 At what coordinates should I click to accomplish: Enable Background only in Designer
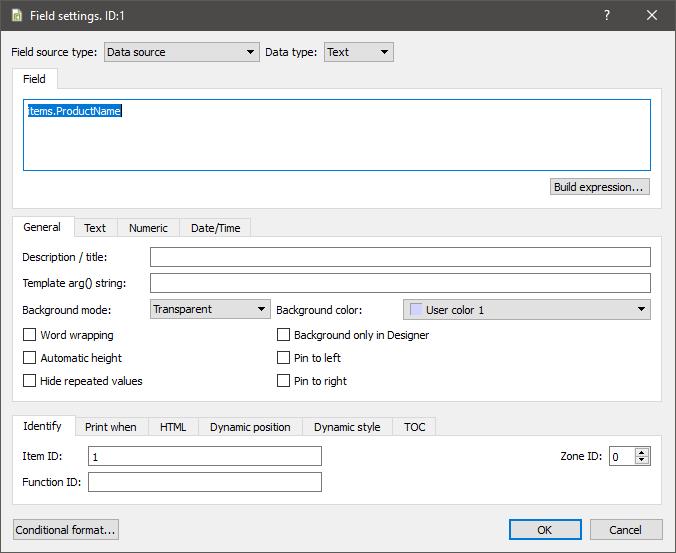click(x=284, y=335)
